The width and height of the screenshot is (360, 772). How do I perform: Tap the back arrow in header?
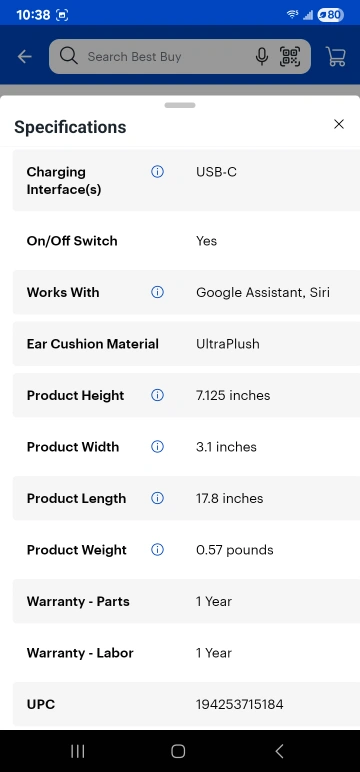click(x=24, y=57)
